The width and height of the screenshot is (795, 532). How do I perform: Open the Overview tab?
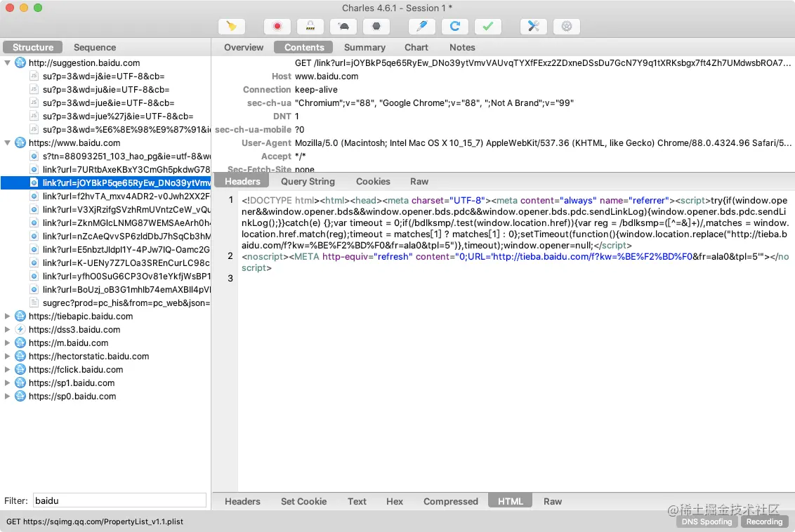[x=244, y=47]
